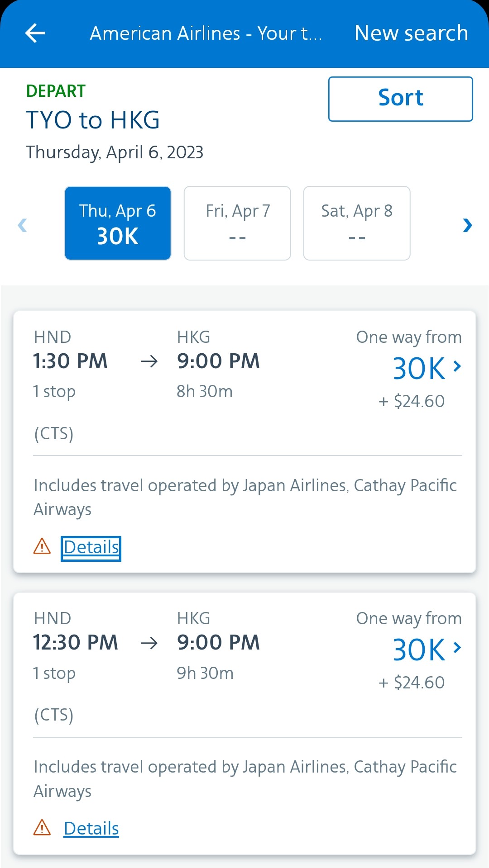Switch to the Sat, Apr 8 date tab
The height and width of the screenshot is (868, 489).
357,223
